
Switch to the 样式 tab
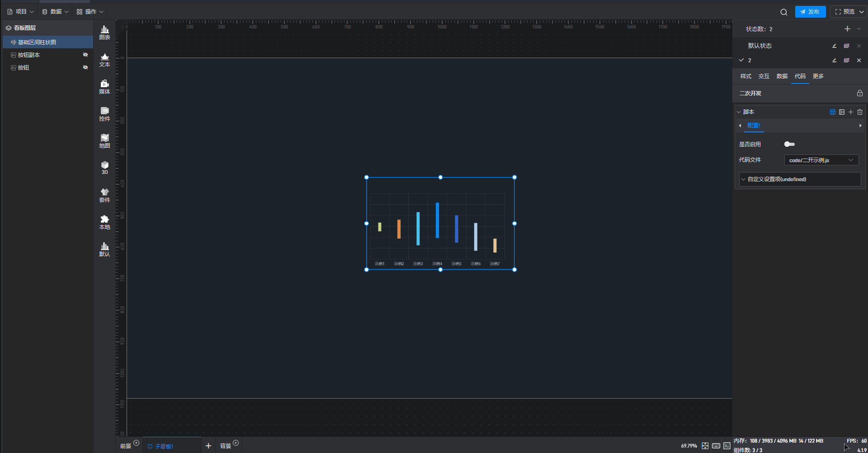745,76
